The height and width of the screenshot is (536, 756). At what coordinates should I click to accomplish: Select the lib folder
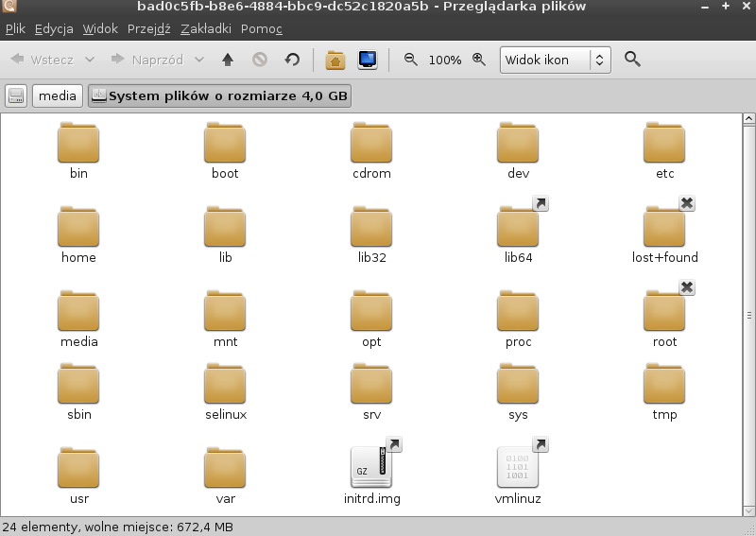click(x=225, y=234)
